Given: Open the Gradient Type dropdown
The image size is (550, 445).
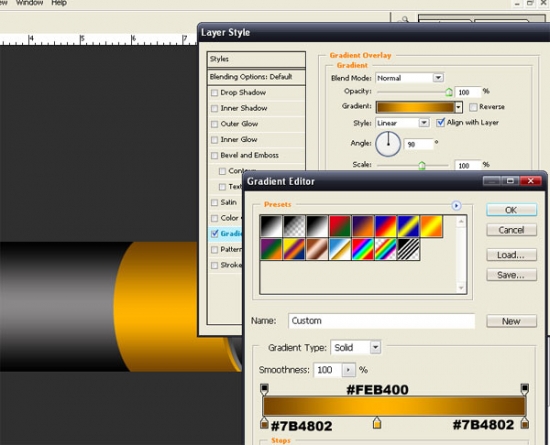Looking at the screenshot, I should pyautogui.click(x=375, y=348).
